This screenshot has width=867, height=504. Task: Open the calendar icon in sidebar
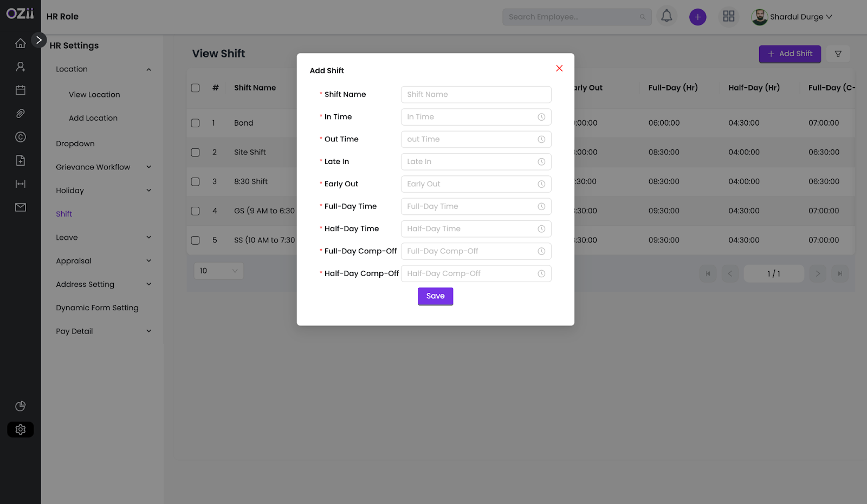point(21,90)
